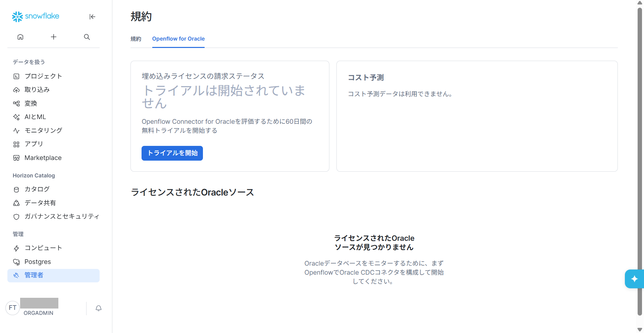Click the FT user avatar
Image resolution: width=644 pixels, height=333 pixels.
tap(13, 308)
